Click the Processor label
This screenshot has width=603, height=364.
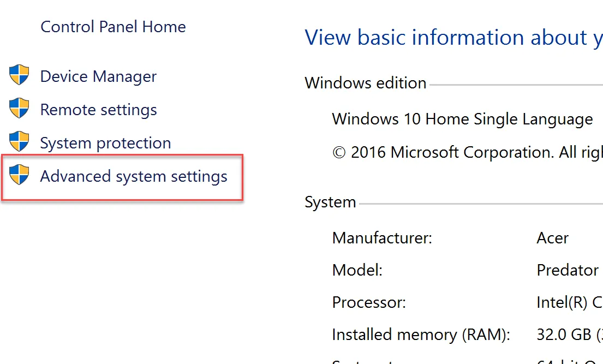tap(369, 302)
